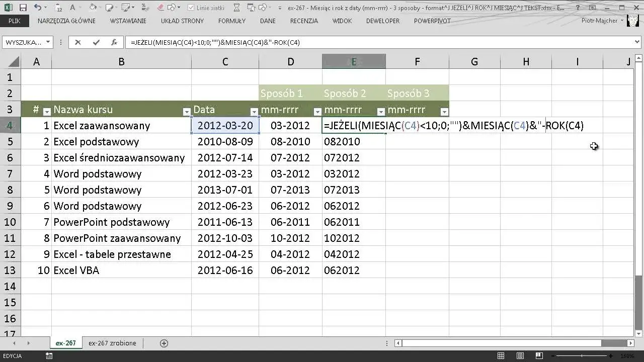The height and width of the screenshot is (362, 644).
Task: Click the eraser clear icon
Action: point(160,8)
